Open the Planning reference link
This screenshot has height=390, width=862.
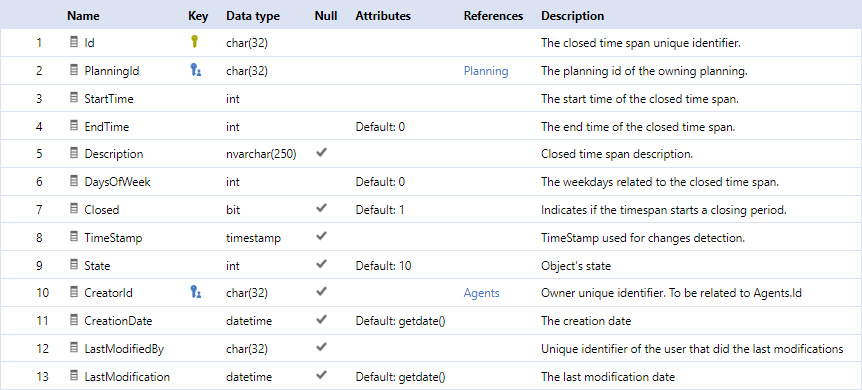coord(486,71)
